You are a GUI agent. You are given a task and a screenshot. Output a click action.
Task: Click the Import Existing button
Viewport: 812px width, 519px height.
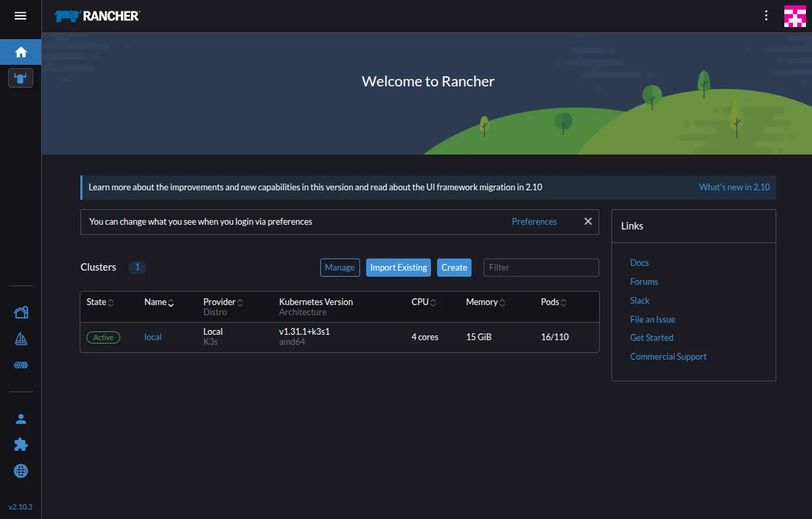[x=399, y=267]
